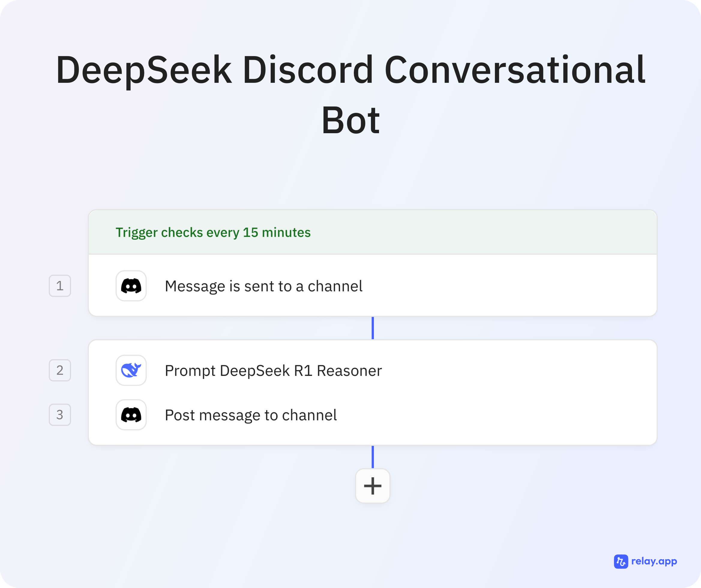This screenshot has height=588, width=701.
Task: Click the Discord icon beside Post message
Action: point(131,415)
